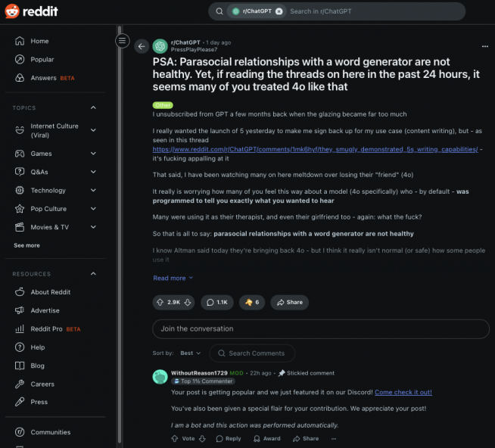Screen dimensions: 495x448
Task: Remove the r/ChatGPT search filter chip
Action: pyautogui.click(x=279, y=11)
